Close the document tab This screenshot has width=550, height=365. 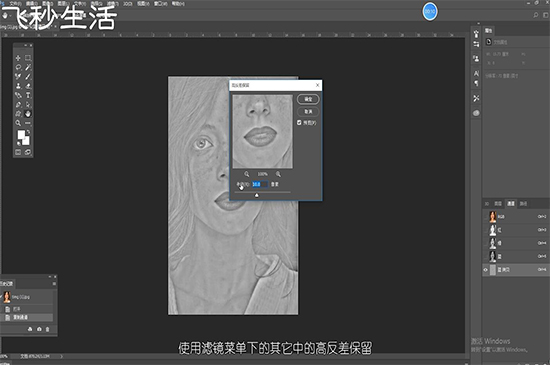point(55,27)
